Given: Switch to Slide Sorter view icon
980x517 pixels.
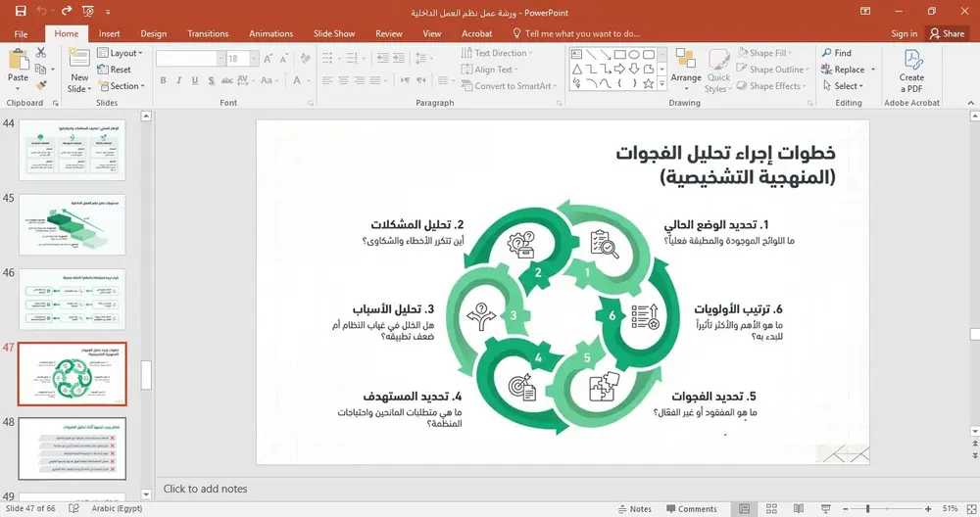Looking at the screenshot, I should 771,509.
